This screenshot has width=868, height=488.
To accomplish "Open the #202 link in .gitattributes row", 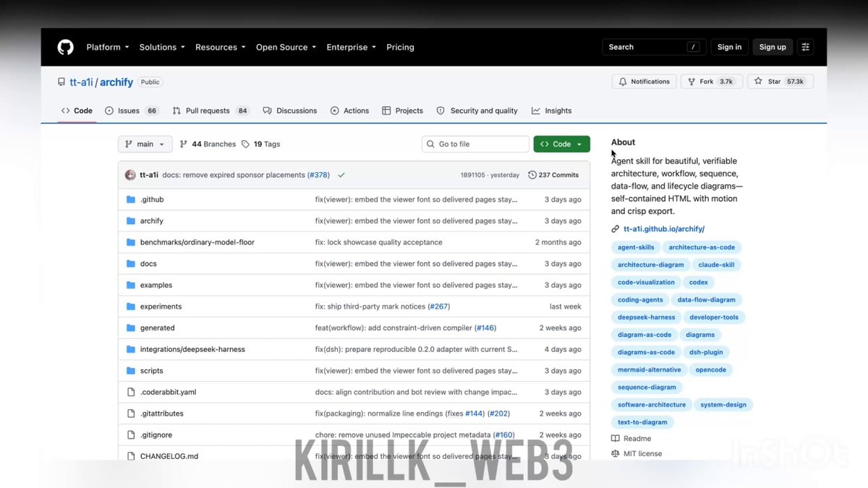I will [498, 414].
